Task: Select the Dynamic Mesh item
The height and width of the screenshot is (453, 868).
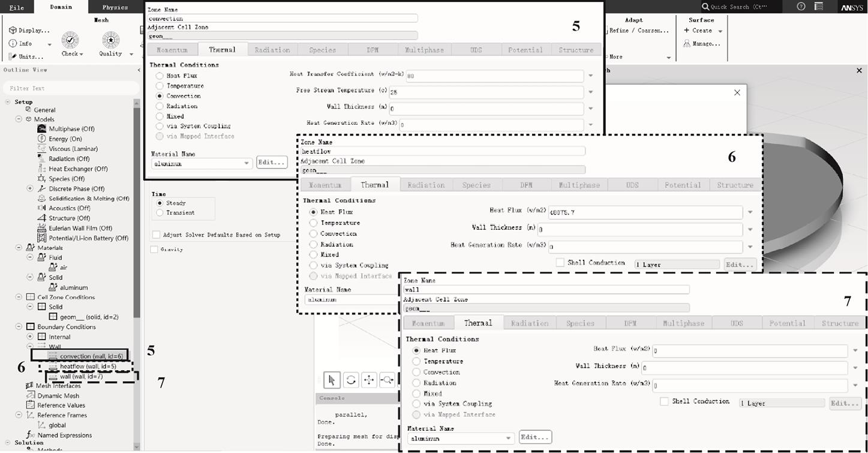Action: [x=53, y=396]
